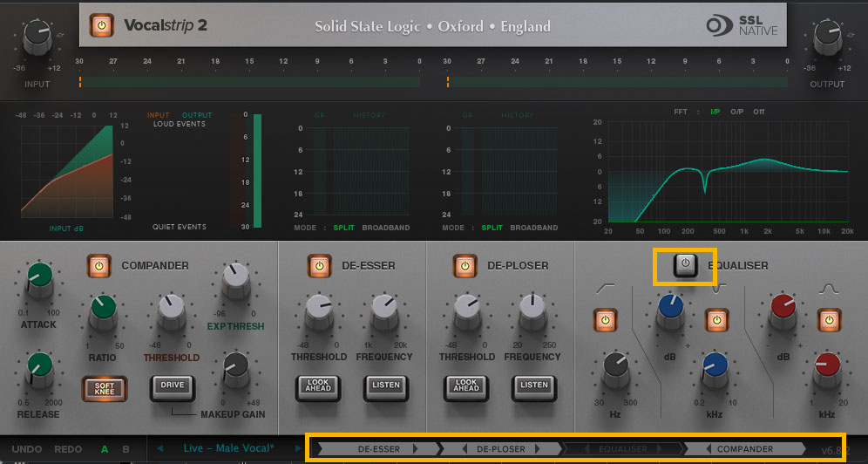This screenshot has width=868, height=464.
Task: Select the EQUALISER block in processing order
Action: (x=623, y=448)
